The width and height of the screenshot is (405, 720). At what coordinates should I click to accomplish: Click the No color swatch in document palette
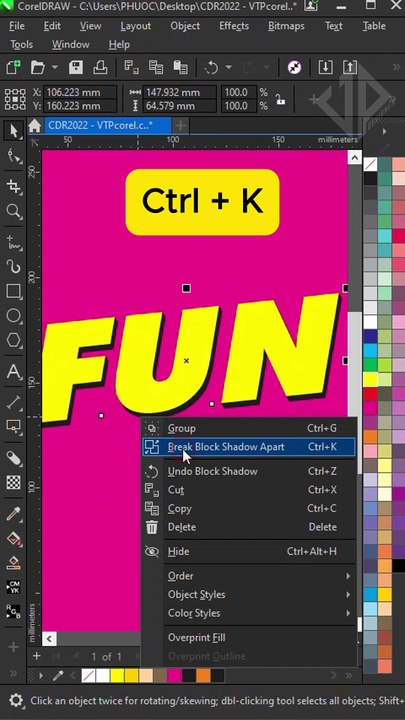tap(88, 675)
